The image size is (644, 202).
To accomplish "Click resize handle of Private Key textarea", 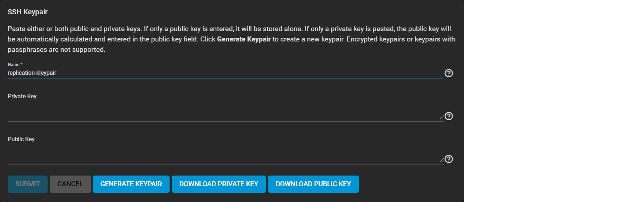I will [x=442, y=118].
